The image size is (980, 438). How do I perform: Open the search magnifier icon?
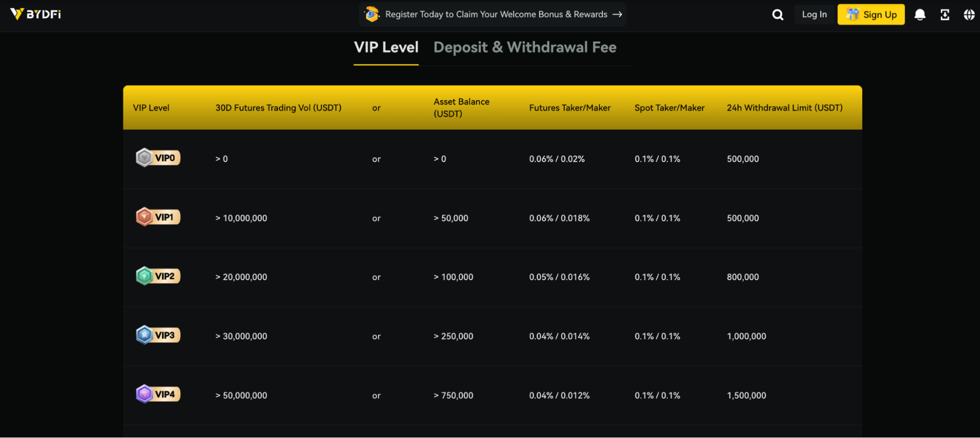778,15
